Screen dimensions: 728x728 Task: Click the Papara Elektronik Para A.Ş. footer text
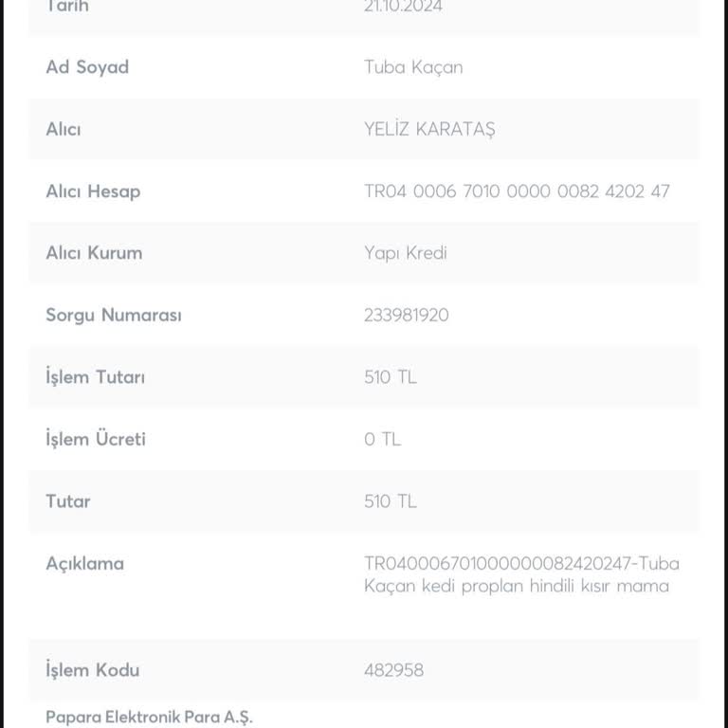(150, 718)
